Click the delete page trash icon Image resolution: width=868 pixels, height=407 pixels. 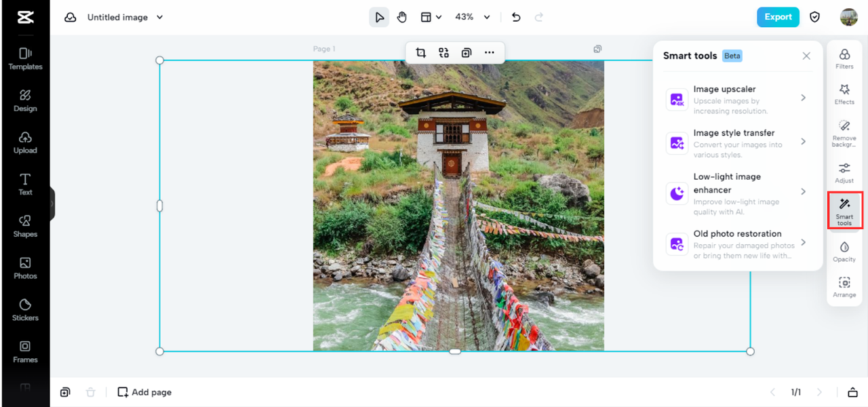coord(90,392)
